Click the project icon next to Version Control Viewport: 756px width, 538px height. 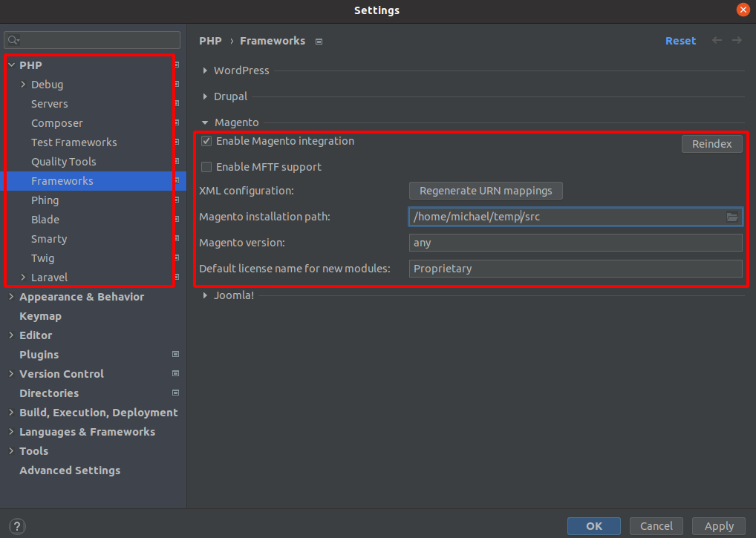[x=175, y=374]
